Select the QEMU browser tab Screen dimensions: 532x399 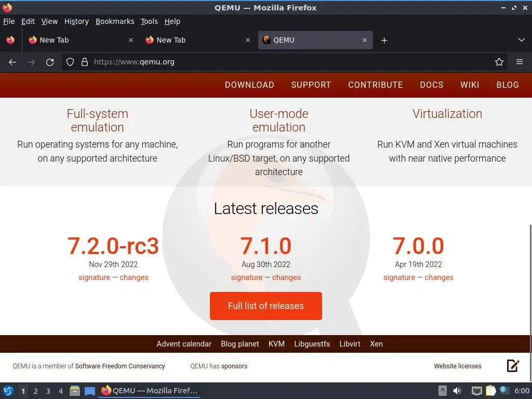click(315, 40)
